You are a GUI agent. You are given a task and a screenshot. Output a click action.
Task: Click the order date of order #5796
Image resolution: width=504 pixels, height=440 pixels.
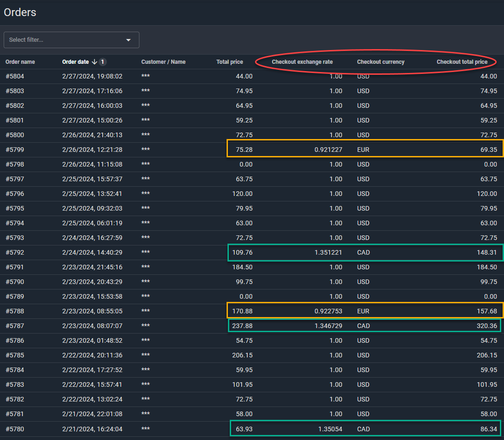(x=92, y=194)
